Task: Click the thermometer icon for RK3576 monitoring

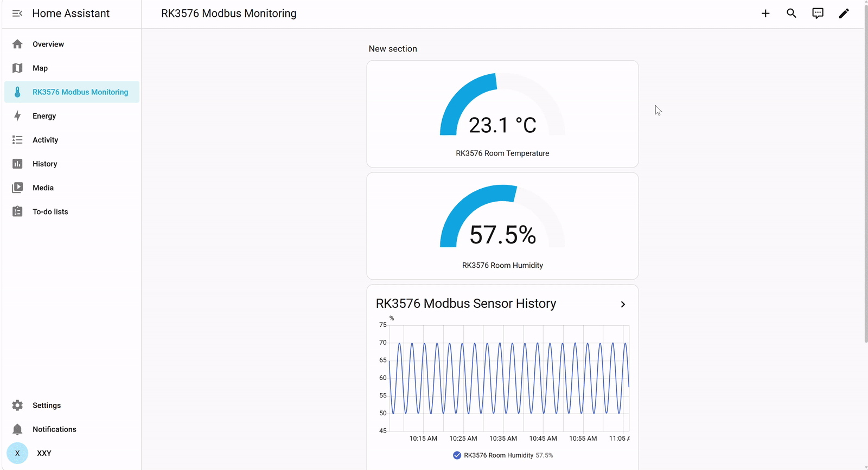Action: [17, 92]
